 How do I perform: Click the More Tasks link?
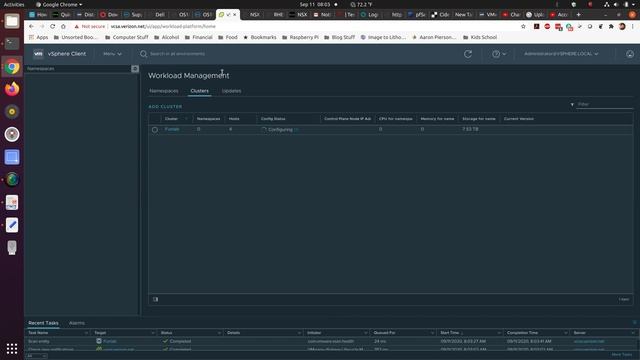click(622, 355)
